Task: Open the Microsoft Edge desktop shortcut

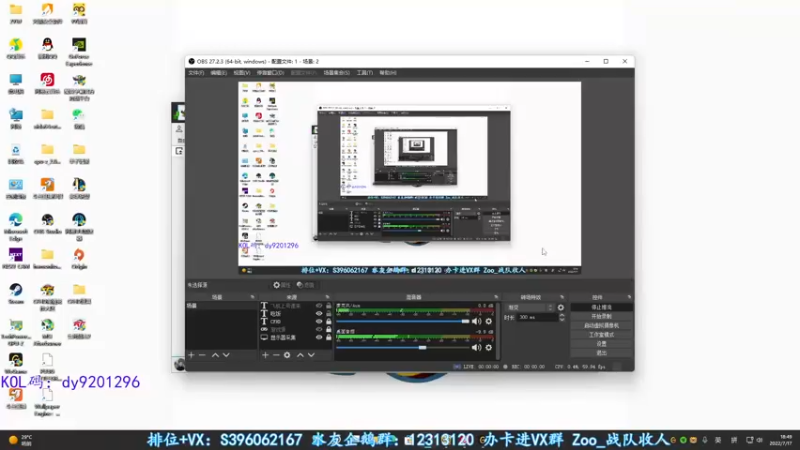Action: [16, 227]
